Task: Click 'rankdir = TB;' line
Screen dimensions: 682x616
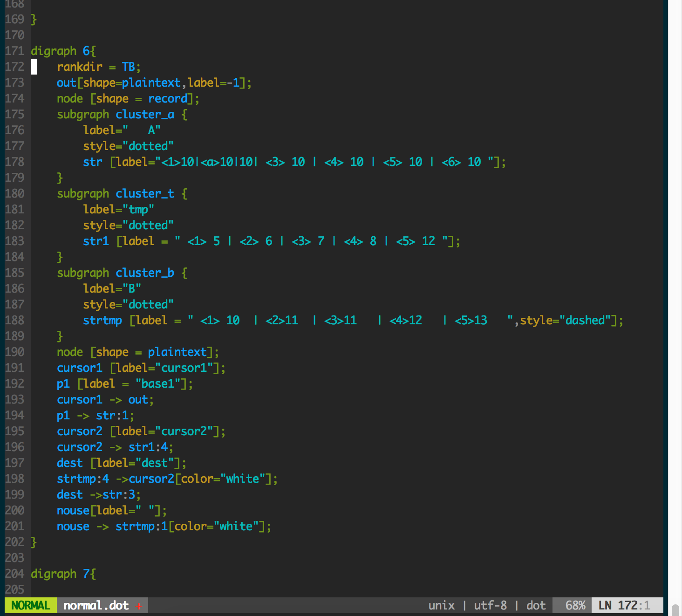Action: [x=99, y=67]
